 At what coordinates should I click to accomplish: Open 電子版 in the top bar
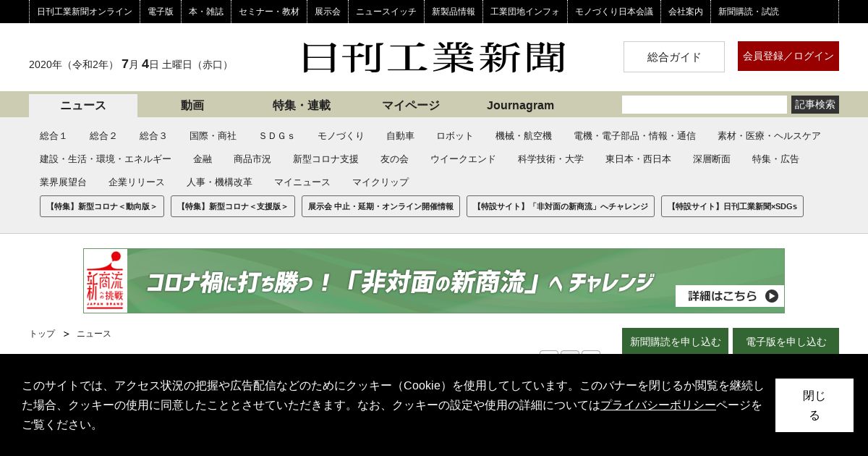(x=161, y=12)
